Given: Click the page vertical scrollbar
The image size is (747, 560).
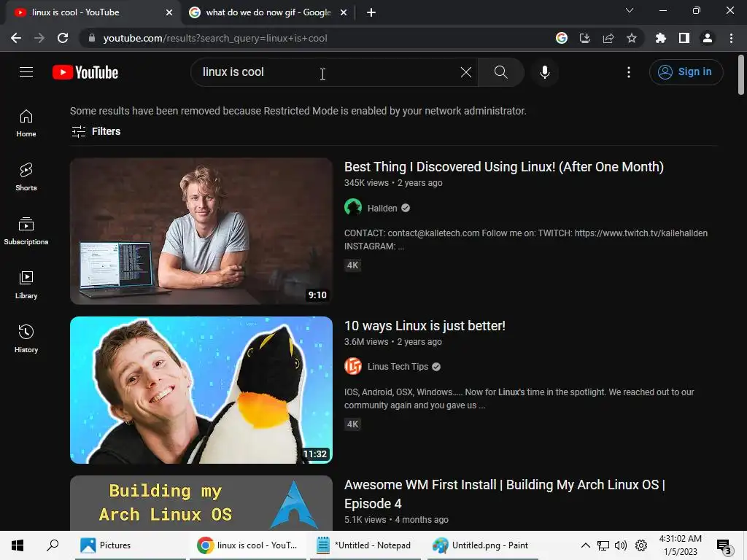Looking at the screenshot, I should coord(741,75).
